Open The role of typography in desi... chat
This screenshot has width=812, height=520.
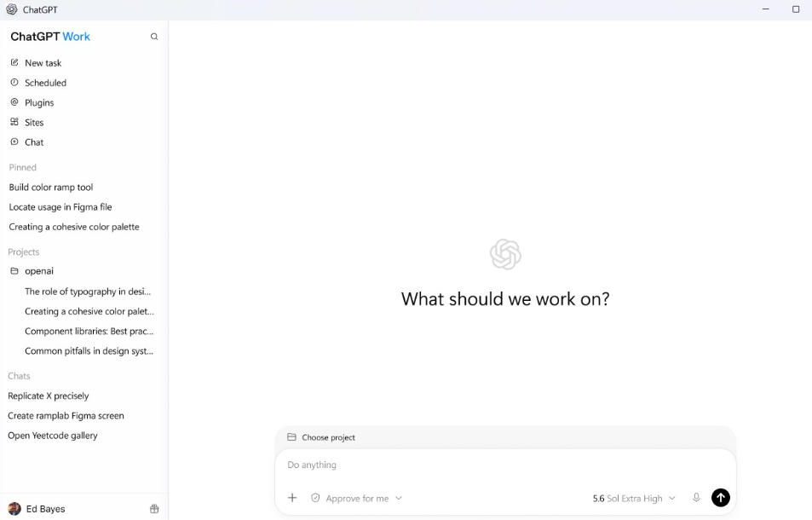coord(88,292)
